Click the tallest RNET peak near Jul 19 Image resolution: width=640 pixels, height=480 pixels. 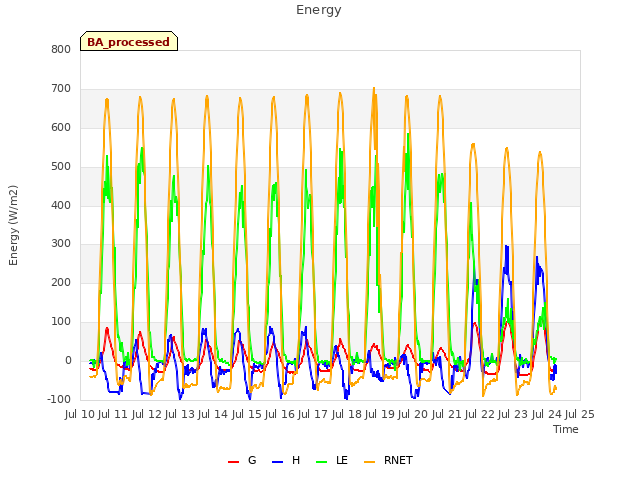pos(374,88)
